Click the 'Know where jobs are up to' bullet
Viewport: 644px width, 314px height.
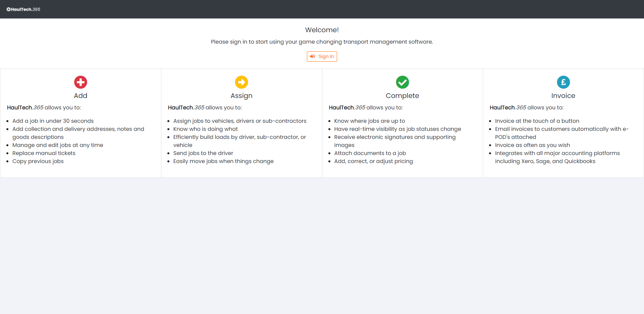[370, 121]
